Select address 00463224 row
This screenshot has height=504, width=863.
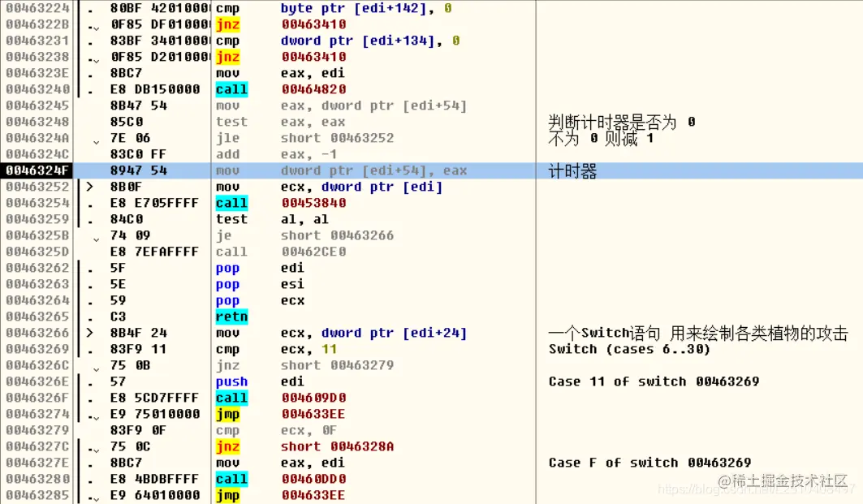click(x=432, y=8)
